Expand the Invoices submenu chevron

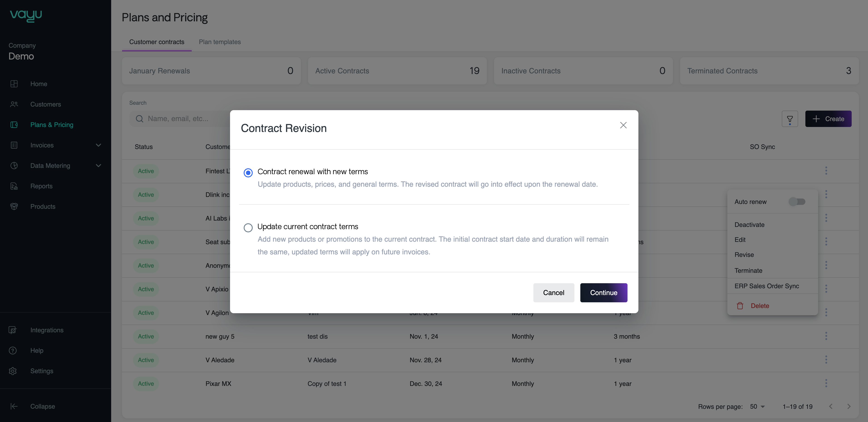coord(98,145)
